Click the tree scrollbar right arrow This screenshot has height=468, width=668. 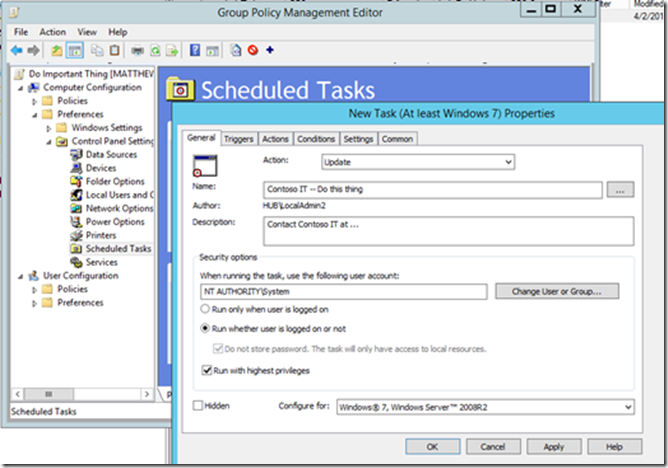(x=147, y=394)
